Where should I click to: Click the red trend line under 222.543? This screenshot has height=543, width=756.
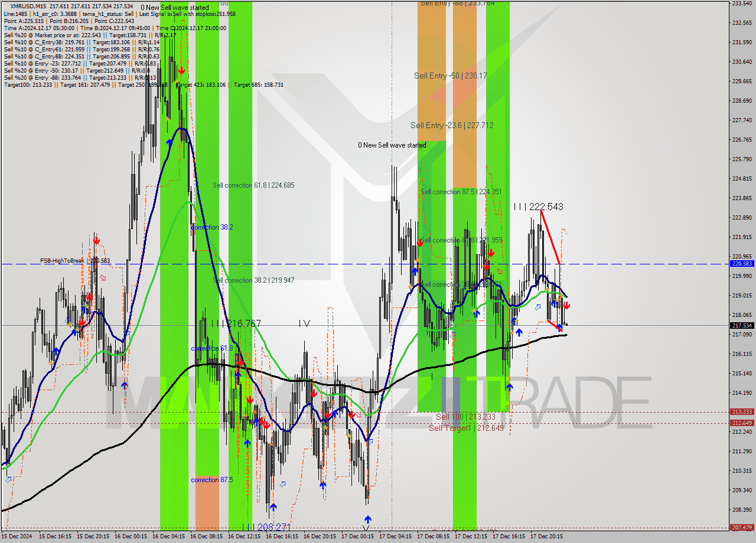550,237
